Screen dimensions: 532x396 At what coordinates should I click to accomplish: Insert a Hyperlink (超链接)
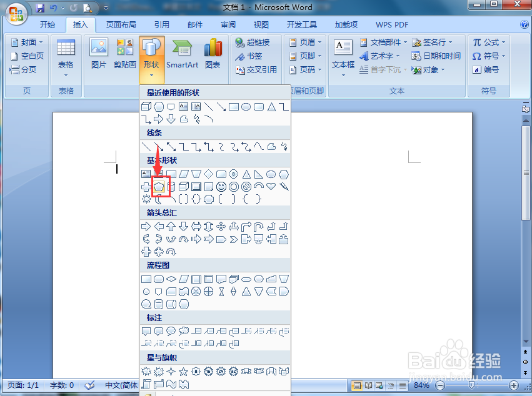[x=253, y=42]
